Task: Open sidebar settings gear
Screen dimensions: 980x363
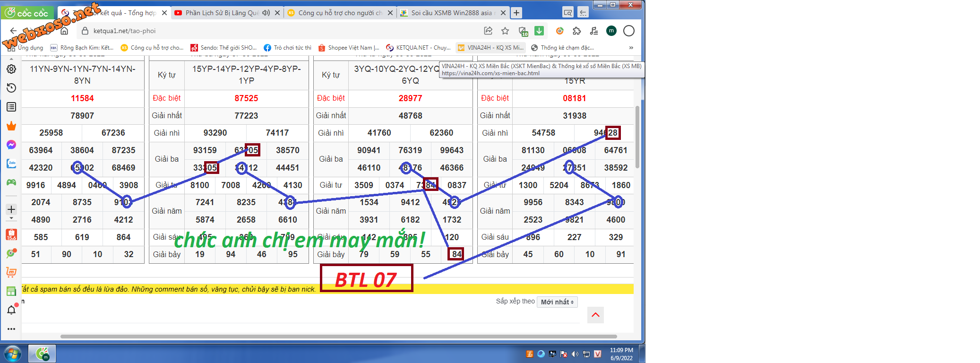Action: coord(11,69)
